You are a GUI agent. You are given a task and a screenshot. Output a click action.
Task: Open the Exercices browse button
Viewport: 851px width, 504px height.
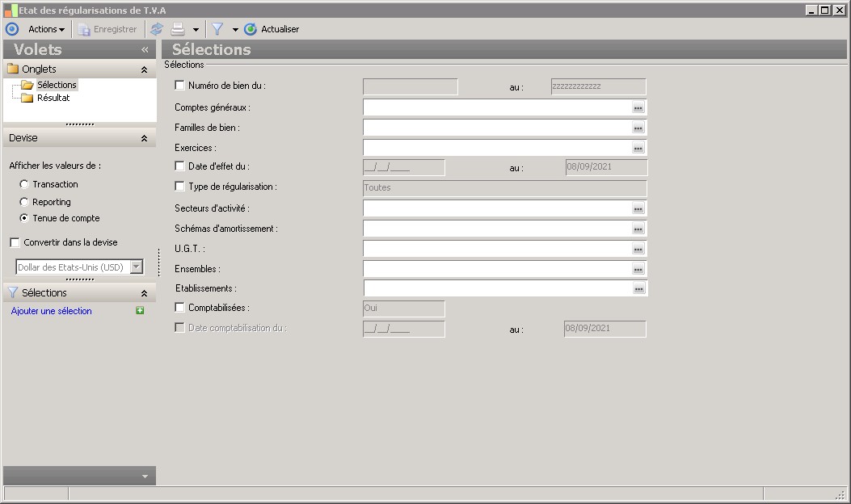(x=638, y=148)
